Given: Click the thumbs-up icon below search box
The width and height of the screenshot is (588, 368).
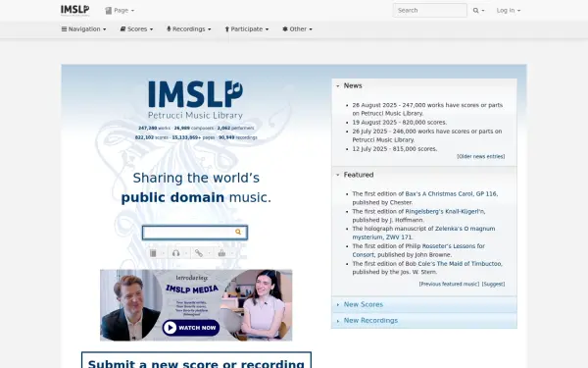Looking at the screenshot, I should point(221,253).
